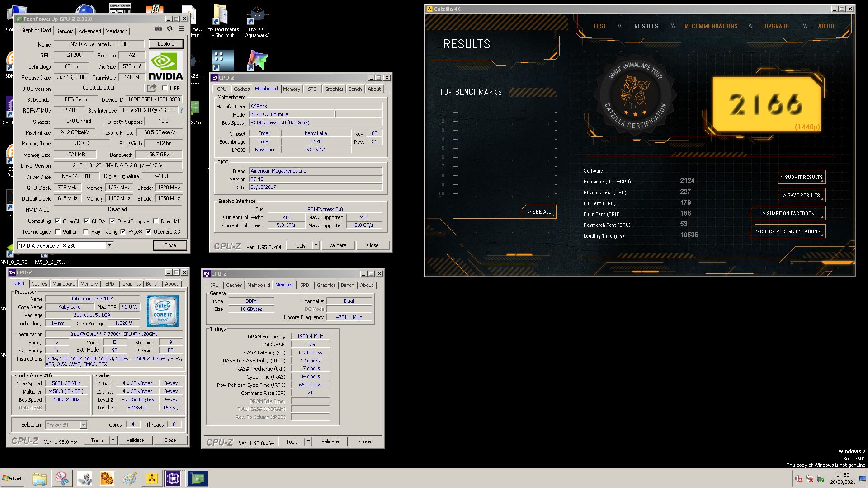Open the chess-robot taskbar icon
Screen dimensions: 868x488
pyautogui.click(x=85, y=479)
